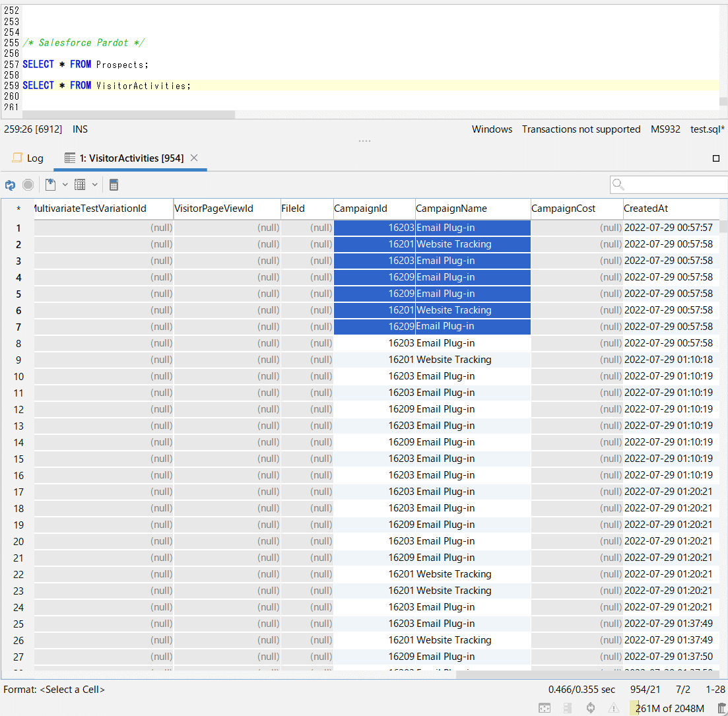
Task: Run garbage collection via trash icon
Action: (x=721, y=708)
